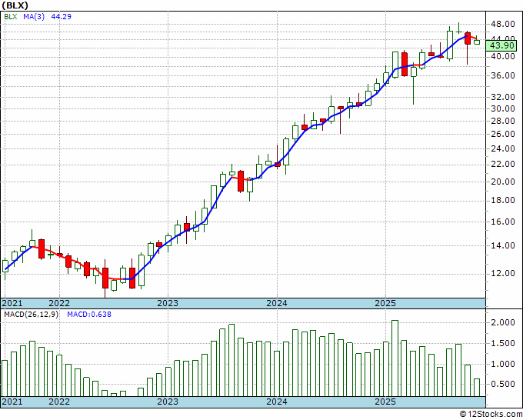Viewport: 523px width, 420px height.
Task: Select the 44.29 moving average value
Action: 61,17
